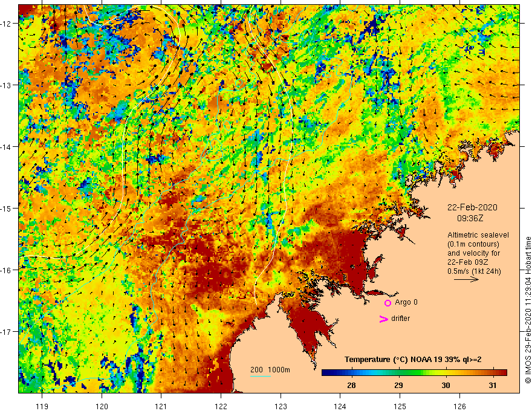
Task: Click the IMOS copyright timestamp text
Action: (528, 311)
